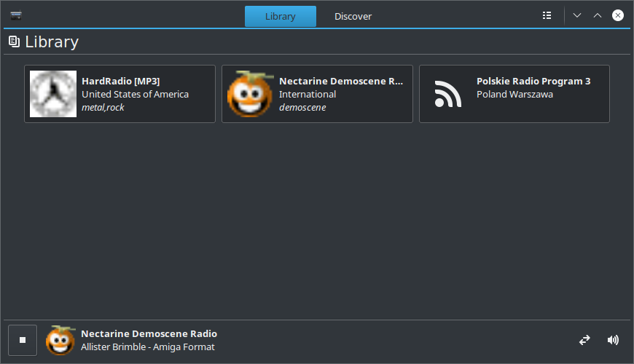Close the window with the X button
634x364 pixels.
point(617,15)
